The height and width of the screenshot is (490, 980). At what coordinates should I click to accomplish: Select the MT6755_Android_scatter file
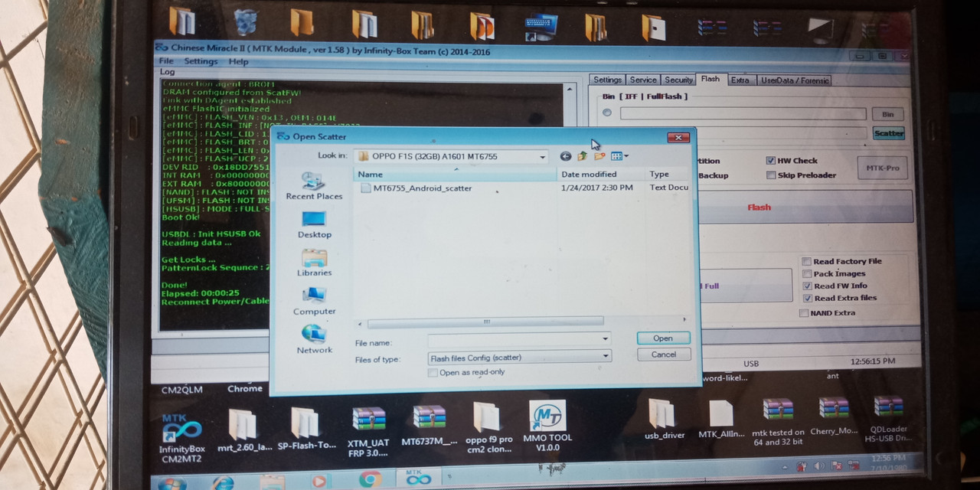click(416, 188)
